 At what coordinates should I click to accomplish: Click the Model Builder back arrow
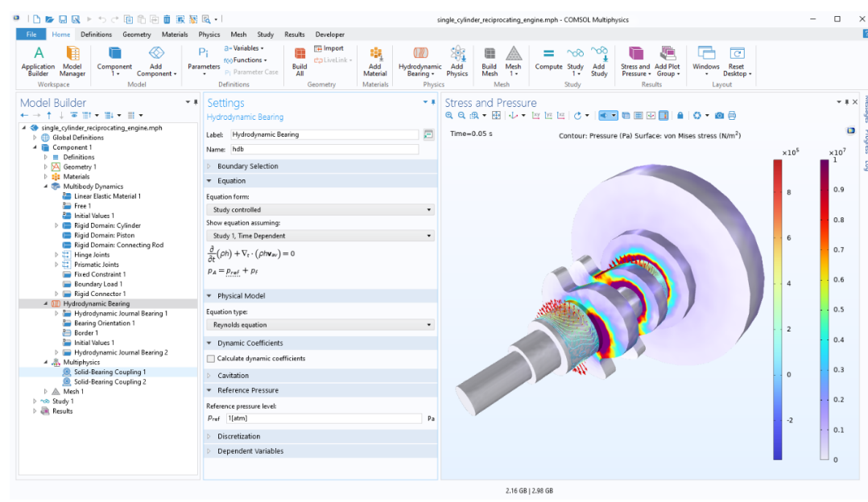tap(24, 116)
